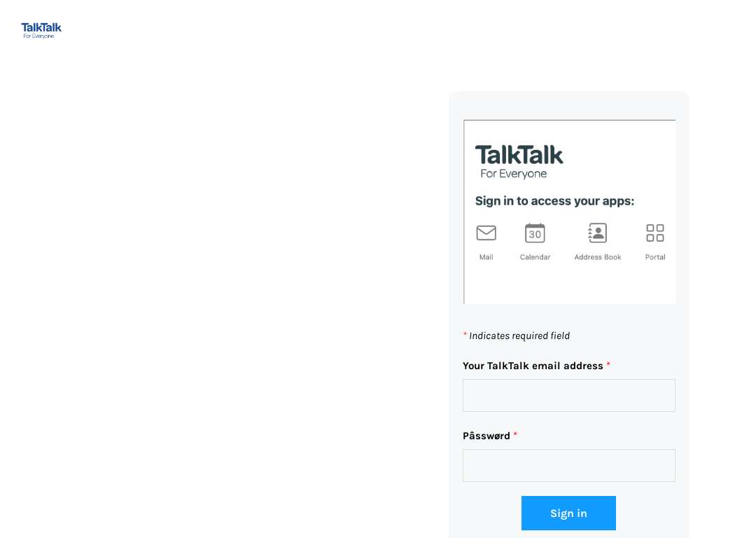The height and width of the screenshot is (538, 756).
Task: Click the red asterisk beside Password label
Action: click(x=515, y=434)
